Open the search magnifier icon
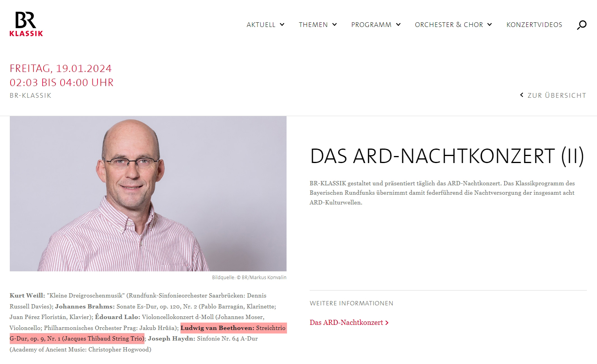Image resolution: width=597 pixels, height=364 pixels. (x=582, y=25)
